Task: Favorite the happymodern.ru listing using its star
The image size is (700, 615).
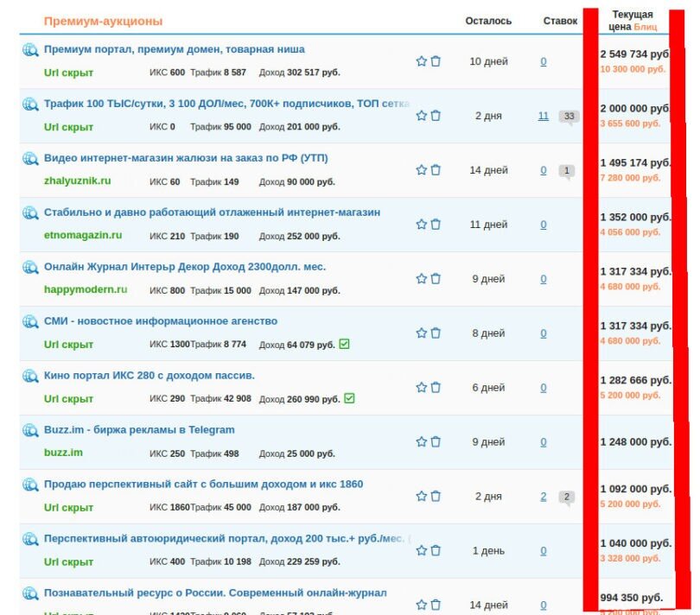Action: 422,279
